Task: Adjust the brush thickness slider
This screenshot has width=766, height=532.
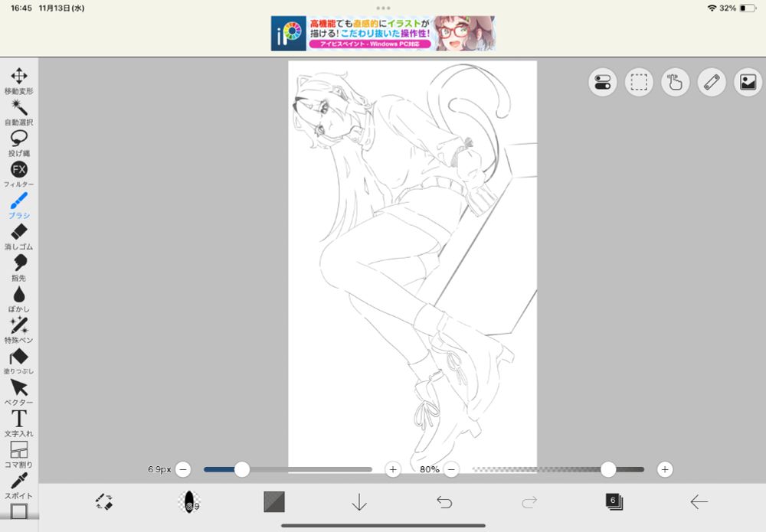Action: tap(288, 469)
